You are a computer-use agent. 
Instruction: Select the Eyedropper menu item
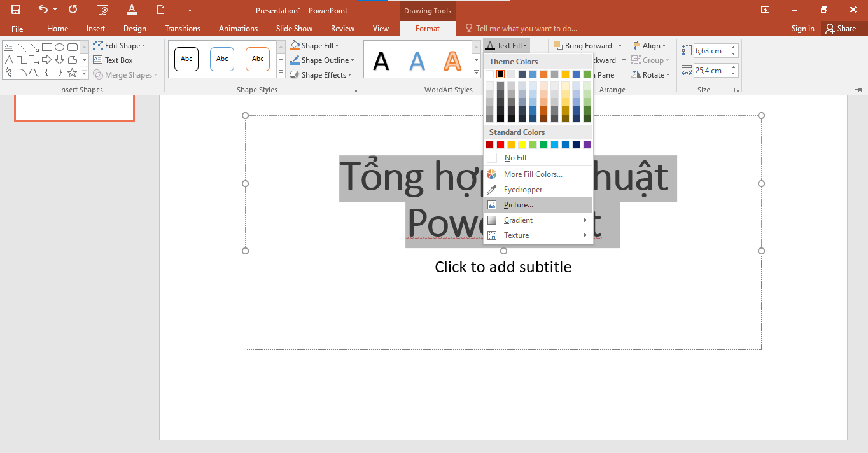pos(538,190)
